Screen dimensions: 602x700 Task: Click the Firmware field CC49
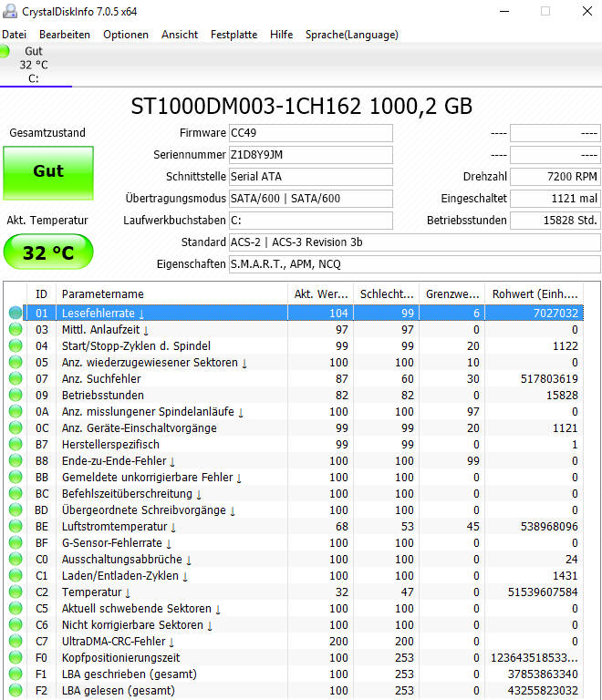click(x=311, y=132)
